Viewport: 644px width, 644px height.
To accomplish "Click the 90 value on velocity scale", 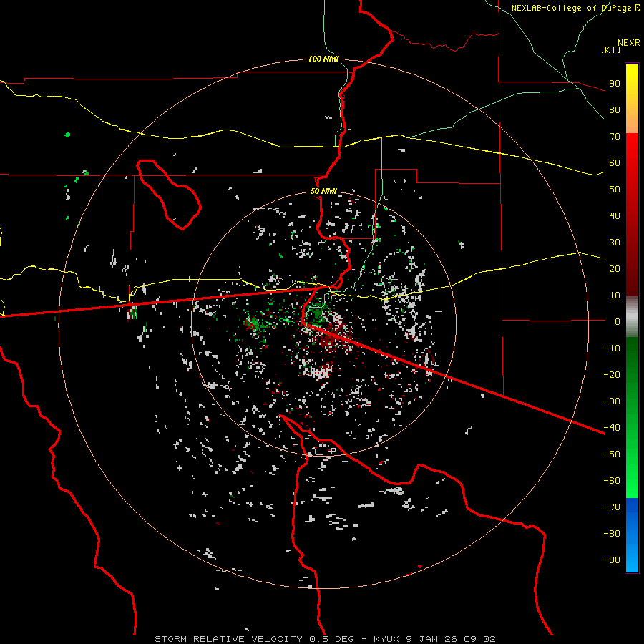I will 615,84.
